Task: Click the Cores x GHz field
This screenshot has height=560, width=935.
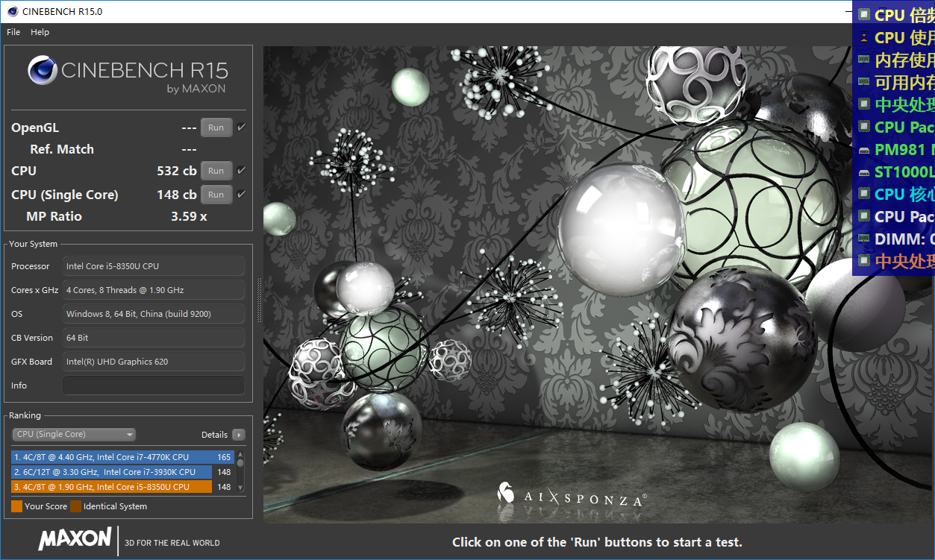Action: [x=154, y=290]
